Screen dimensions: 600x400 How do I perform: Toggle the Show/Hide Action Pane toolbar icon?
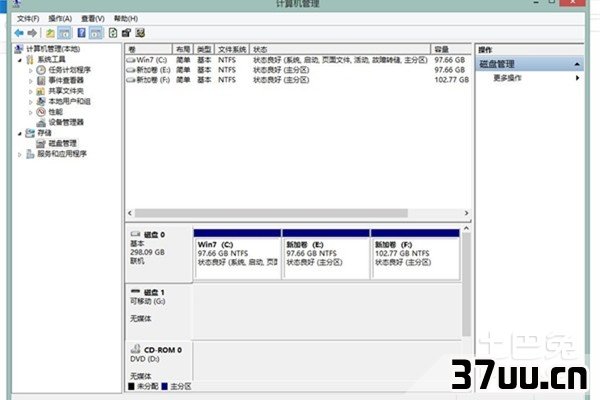coord(96,33)
